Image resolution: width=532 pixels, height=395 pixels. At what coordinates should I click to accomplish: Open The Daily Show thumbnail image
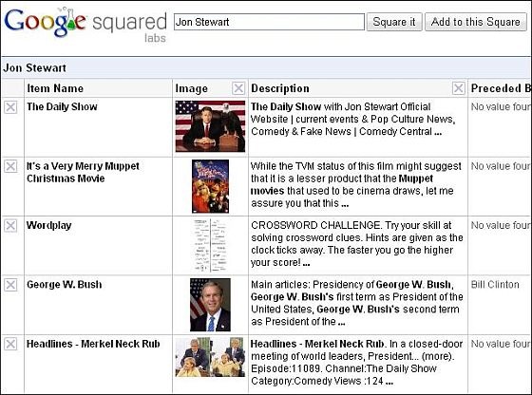(x=210, y=126)
